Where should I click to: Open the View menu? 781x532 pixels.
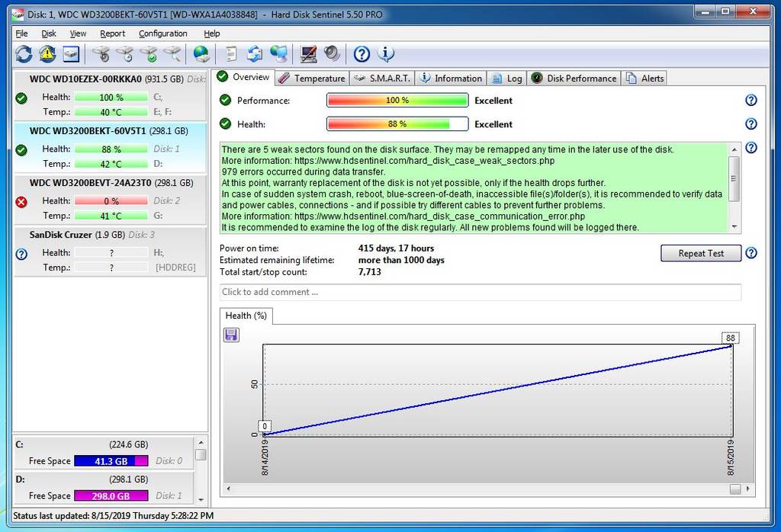[78, 34]
